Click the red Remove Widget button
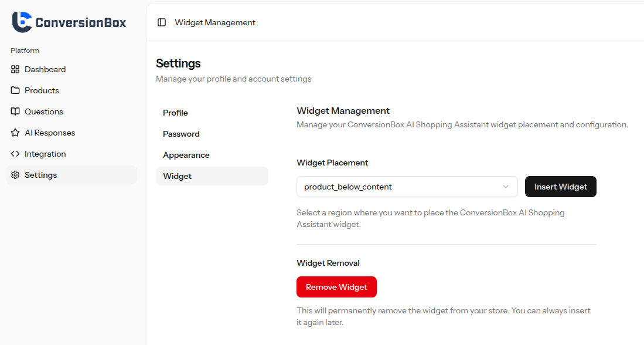The width and height of the screenshot is (644, 345). (x=336, y=287)
